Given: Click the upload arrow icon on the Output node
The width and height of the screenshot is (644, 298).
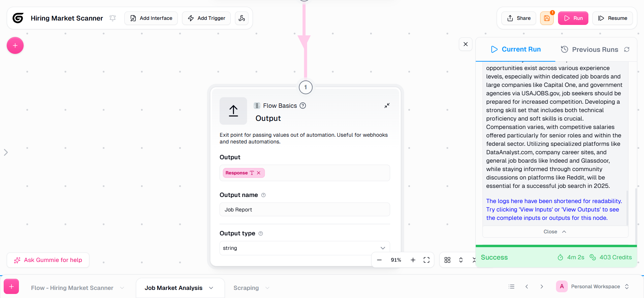Looking at the screenshot, I should [x=233, y=111].
